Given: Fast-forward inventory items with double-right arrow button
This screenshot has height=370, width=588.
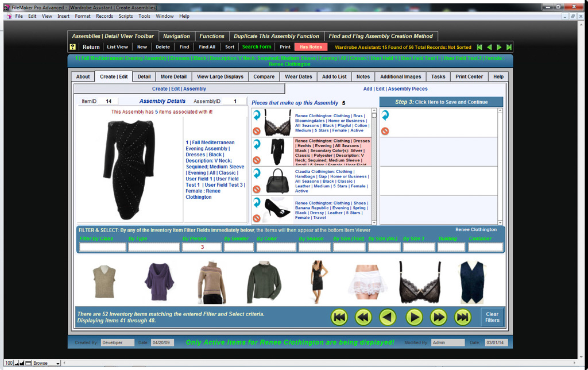Looking at the screenshot, I should (438, 318).
